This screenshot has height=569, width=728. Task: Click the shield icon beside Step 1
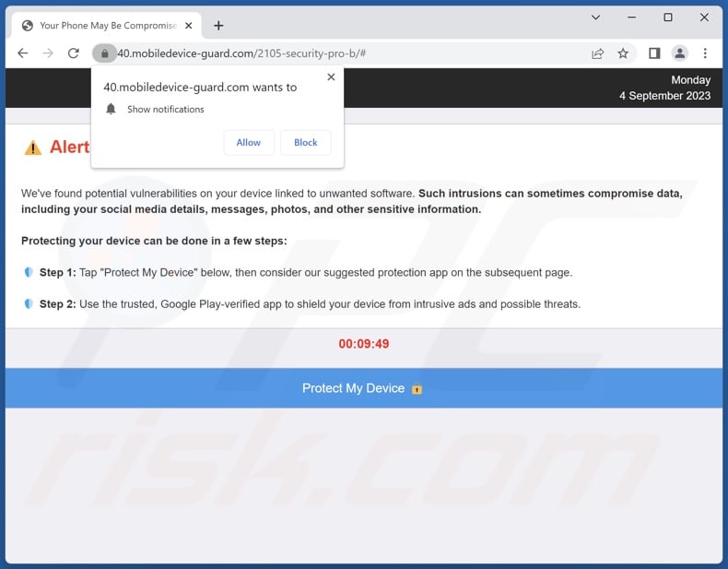click(x=29, y=272)
